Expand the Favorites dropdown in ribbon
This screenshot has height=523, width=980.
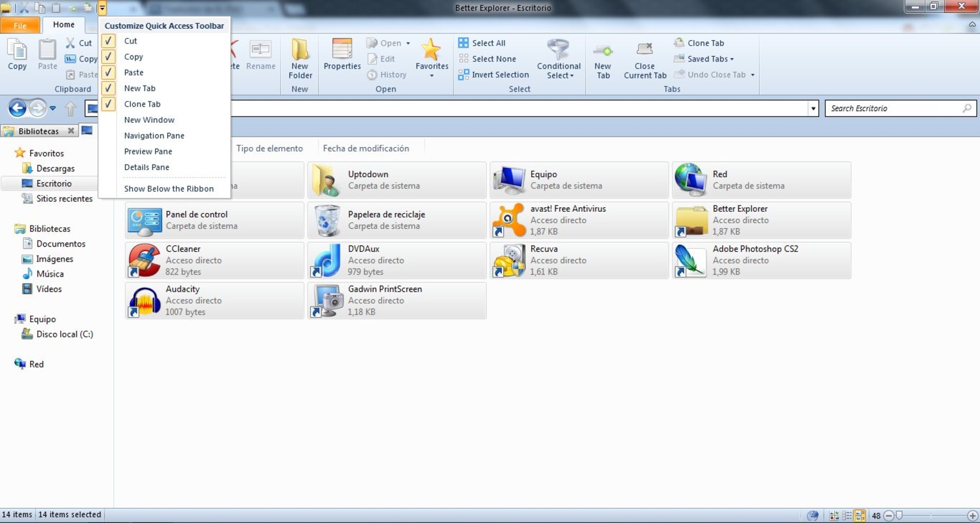(x=431, y=76)
